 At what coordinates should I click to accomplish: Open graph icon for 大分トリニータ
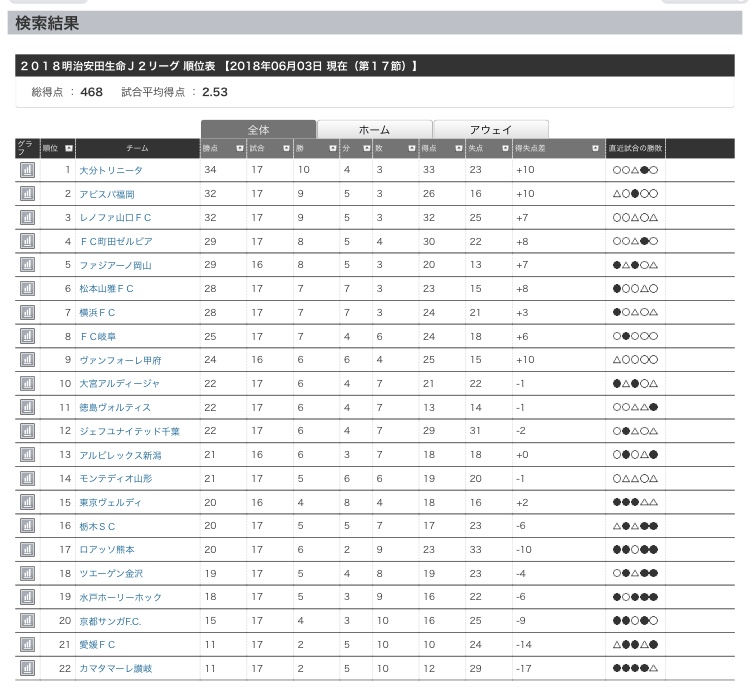pyautogui.click(x=27, y=170)
